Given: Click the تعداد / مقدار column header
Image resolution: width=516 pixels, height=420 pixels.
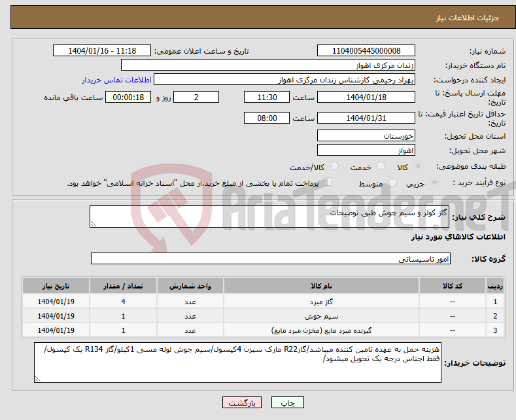Looking at the screenshot, I should 123,286.
